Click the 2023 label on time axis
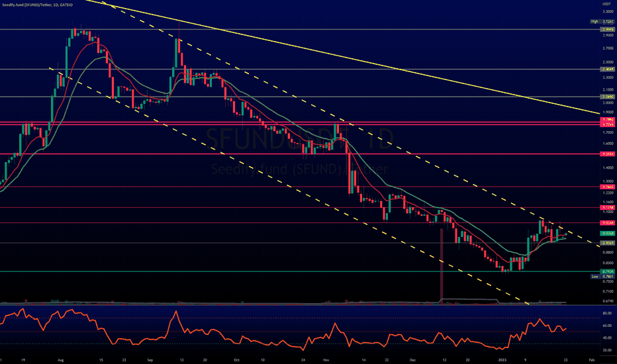Screen dimensions: 617x364 click(502, 359)
